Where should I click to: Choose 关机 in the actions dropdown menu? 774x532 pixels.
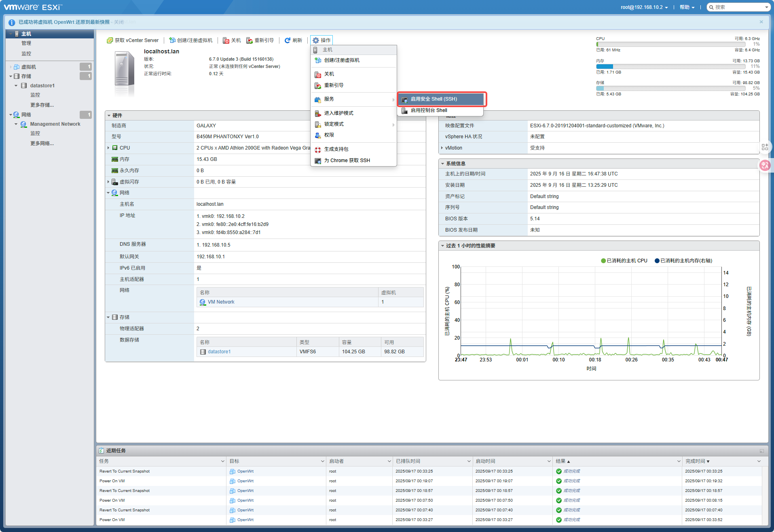point(353,74)
